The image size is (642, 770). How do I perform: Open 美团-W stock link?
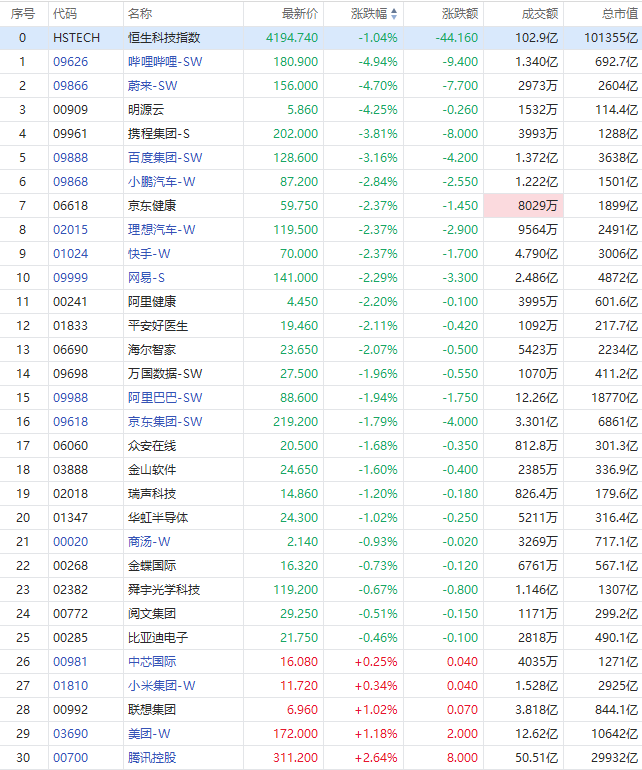click(x=149, y=734)
